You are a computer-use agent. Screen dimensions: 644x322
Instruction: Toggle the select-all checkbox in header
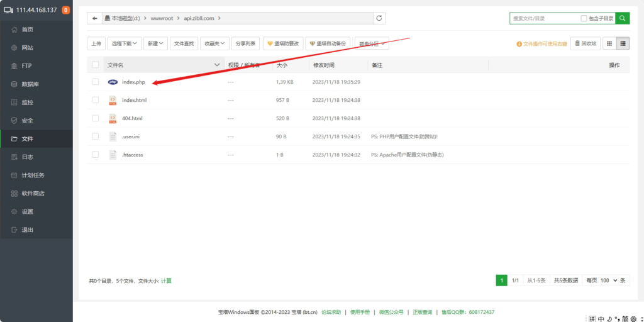click(x=96, y=65)
